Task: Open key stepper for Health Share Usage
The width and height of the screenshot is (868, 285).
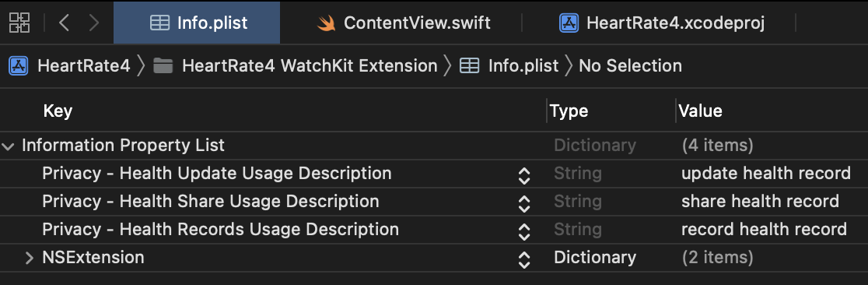Action: coord(523,203)
